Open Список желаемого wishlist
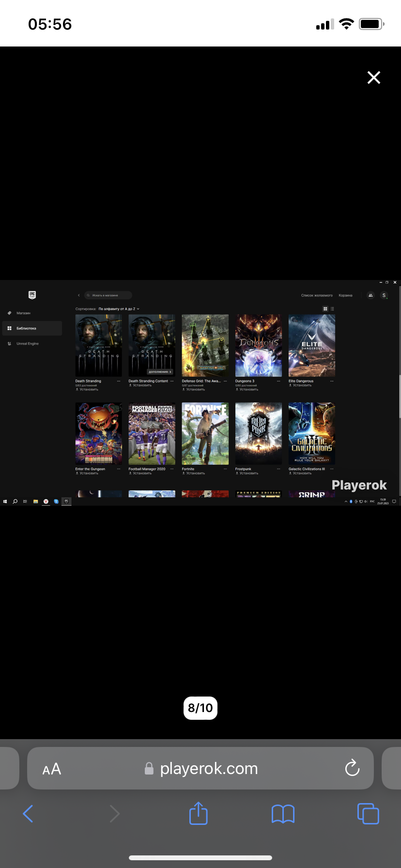This screenshot has height=868, width=401. pos(317,295)
